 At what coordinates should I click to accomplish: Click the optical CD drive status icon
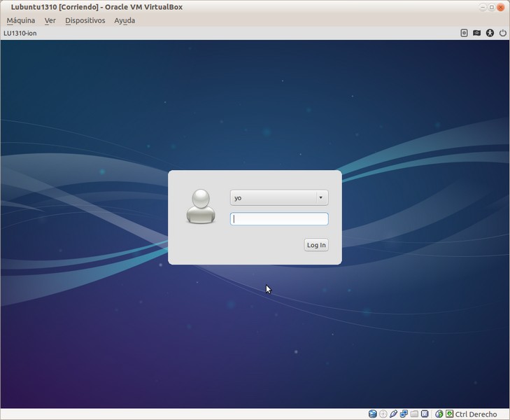(x=383, y=414)
